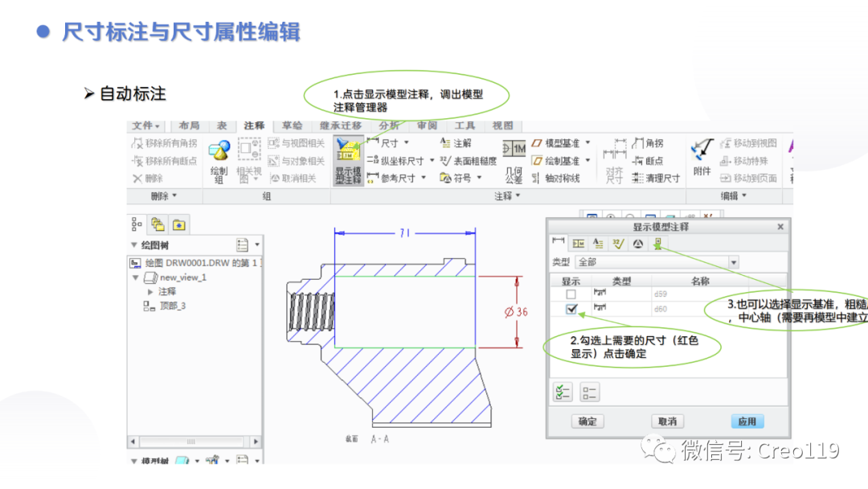868x489 pixels.
Task: Click 移动特殊
Action: [x=744, y=161]
